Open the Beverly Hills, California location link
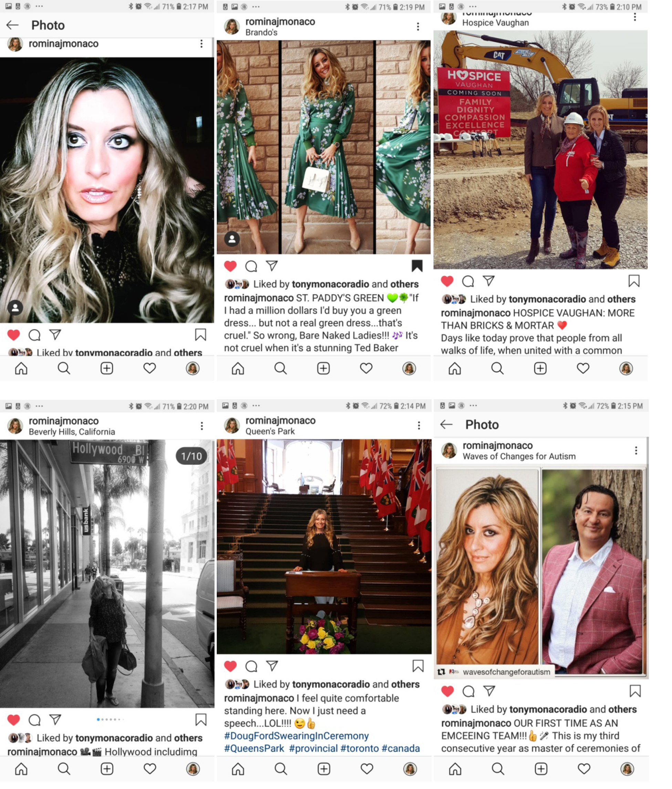Viewport: 672px width, 789px height. (72, 431)
